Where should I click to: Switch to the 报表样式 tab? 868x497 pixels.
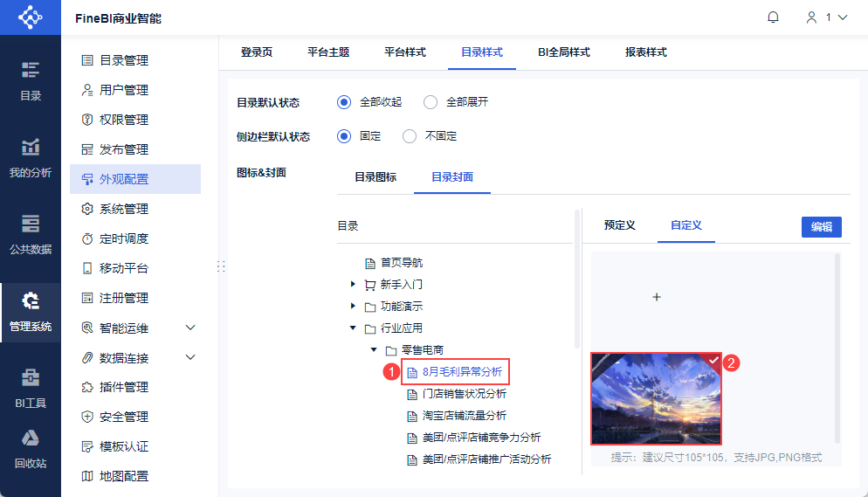tap(646, 52)
